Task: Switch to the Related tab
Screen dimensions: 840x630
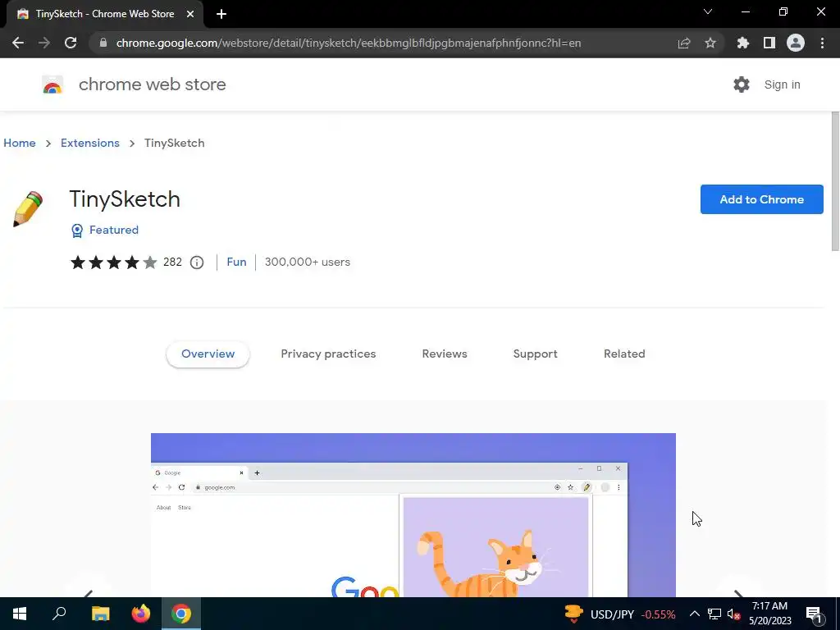Action: click(x=624, y=354)
